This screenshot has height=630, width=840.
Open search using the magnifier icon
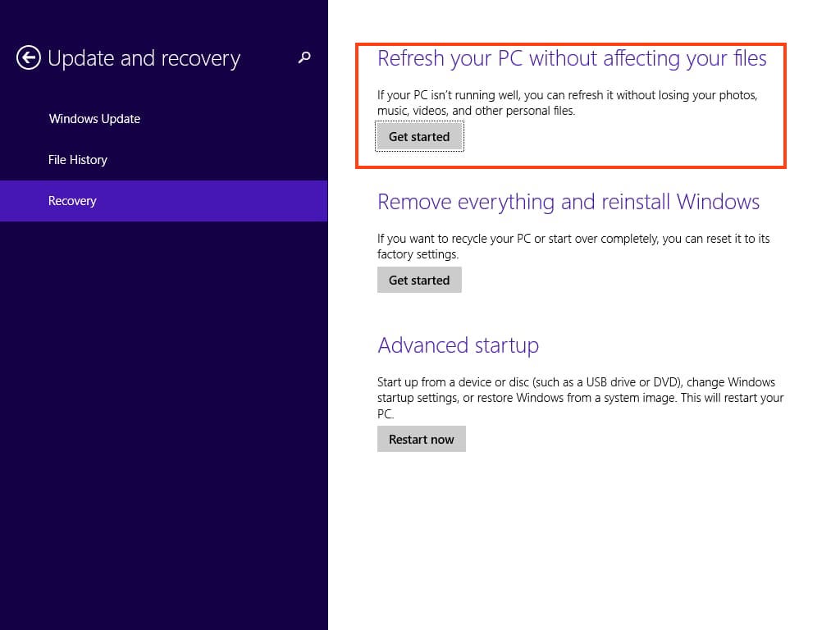[x=304, y=57]
